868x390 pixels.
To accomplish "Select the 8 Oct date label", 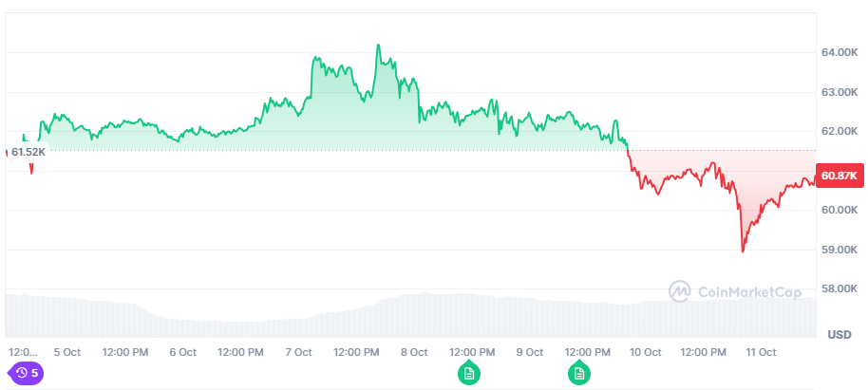I will pos(414,352).
